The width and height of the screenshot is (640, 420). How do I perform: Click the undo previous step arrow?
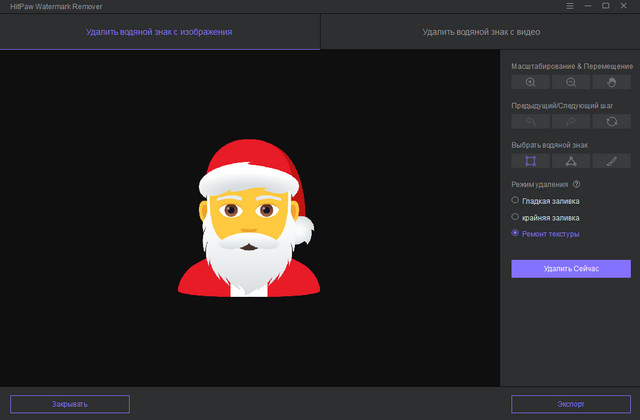point(530,121)
